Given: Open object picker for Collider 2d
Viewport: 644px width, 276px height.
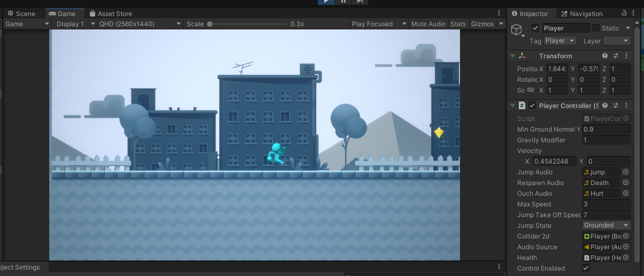Looking at the screenshot, I should point(626,236).
